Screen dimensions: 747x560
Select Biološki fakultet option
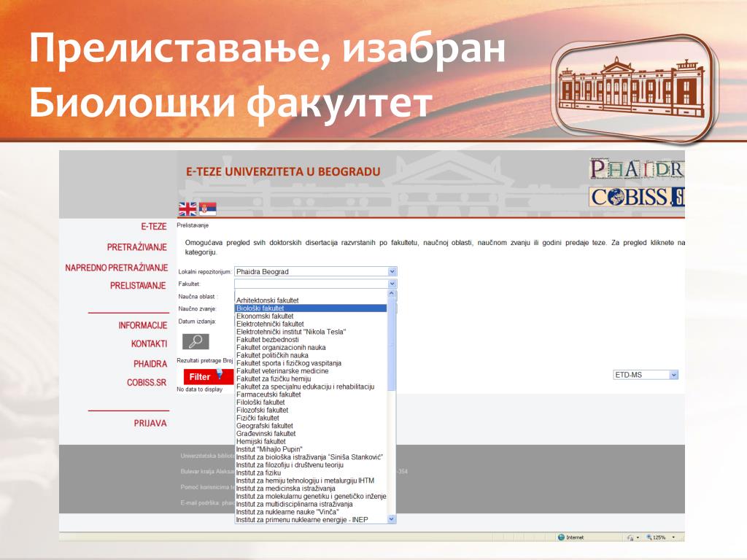click(311, 308)
